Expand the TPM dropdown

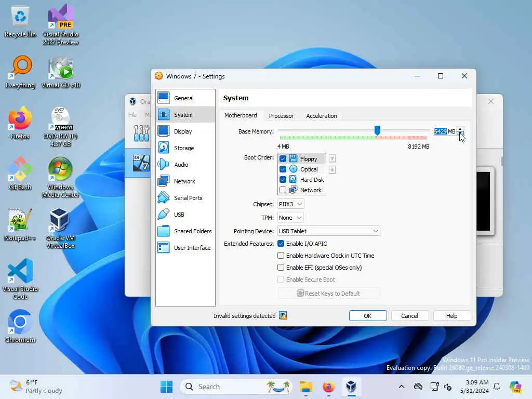coord(290,218)
